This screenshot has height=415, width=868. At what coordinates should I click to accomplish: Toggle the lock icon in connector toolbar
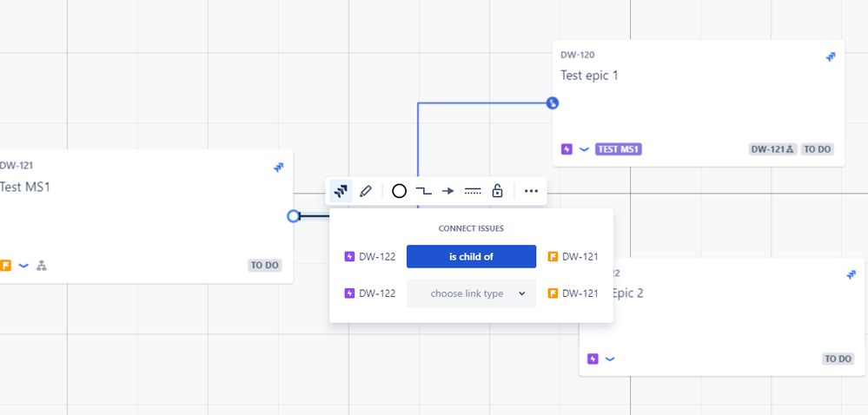point(497,192)
